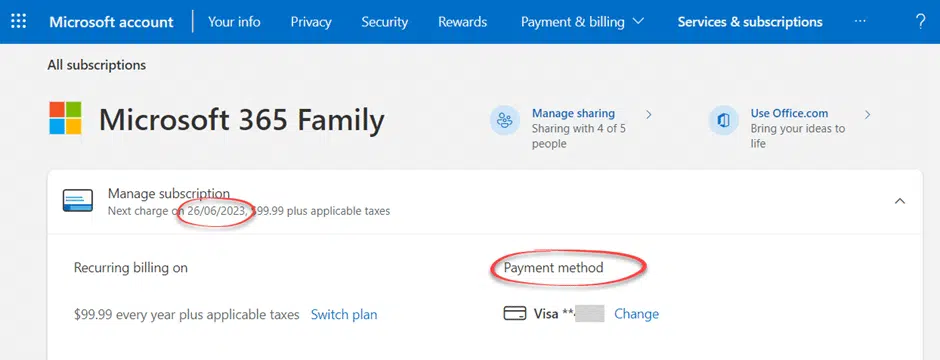Click the Microsoft 365 four-color logo
The width and height of the screenshot is (940, 360).
65,117
